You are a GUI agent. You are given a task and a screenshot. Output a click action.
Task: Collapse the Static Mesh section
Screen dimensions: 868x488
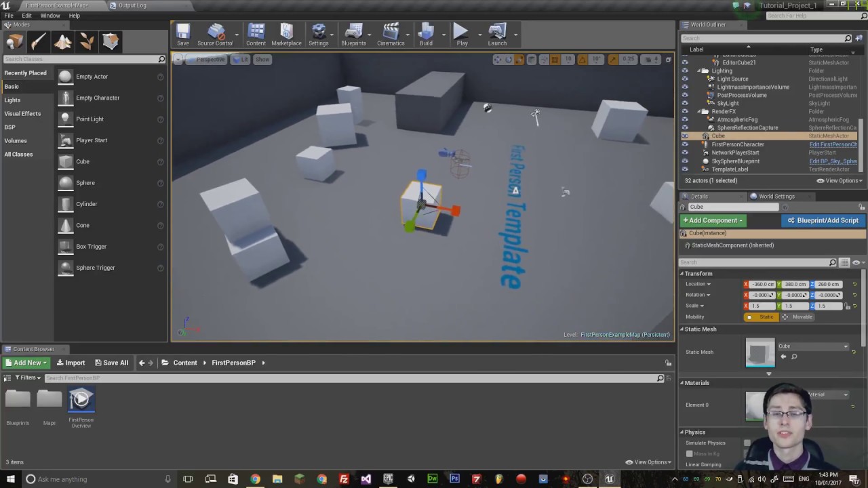682,329
